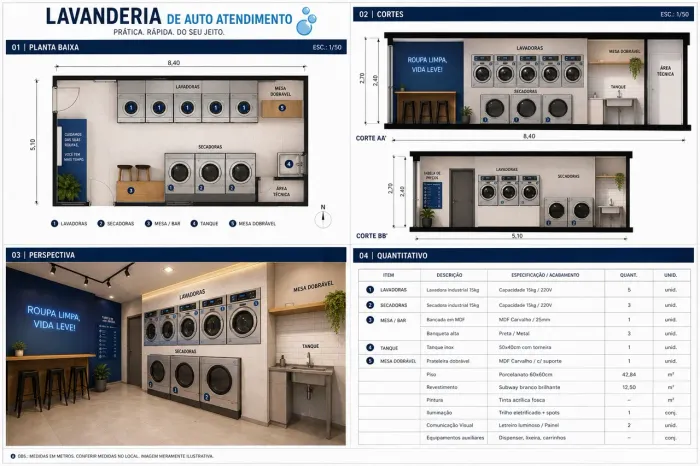Click the number 5 marker on folding table in plan
Viewport: 700px width, 466px height.
coord(282,108)
